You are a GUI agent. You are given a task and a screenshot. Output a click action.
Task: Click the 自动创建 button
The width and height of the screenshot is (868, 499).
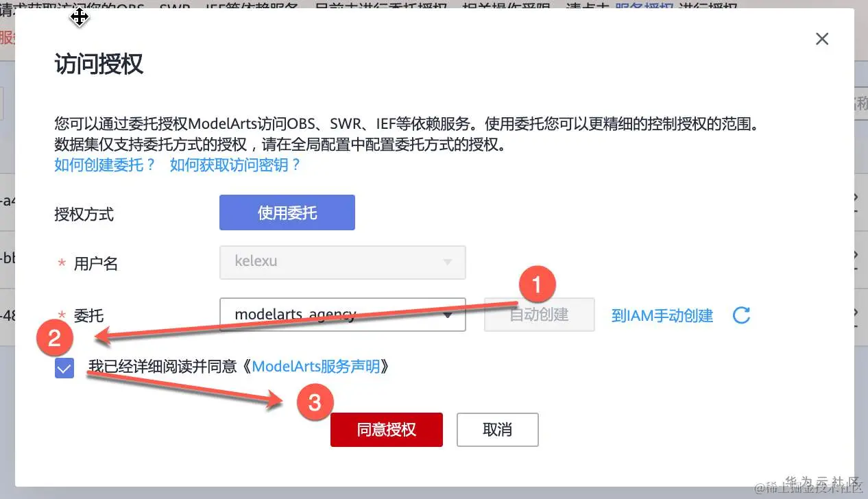pos(539,315)
